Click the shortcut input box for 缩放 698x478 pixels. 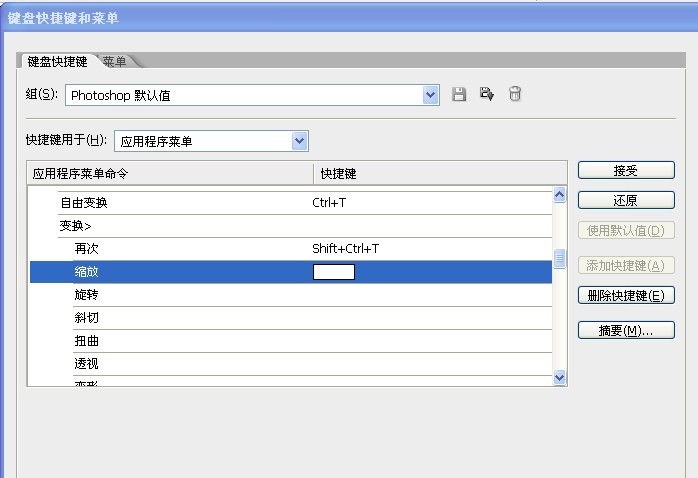[x=334, y=272]
